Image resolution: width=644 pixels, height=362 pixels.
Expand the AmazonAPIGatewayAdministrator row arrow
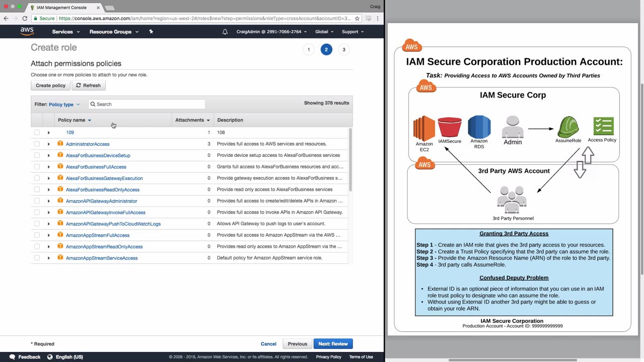point(49,201)
